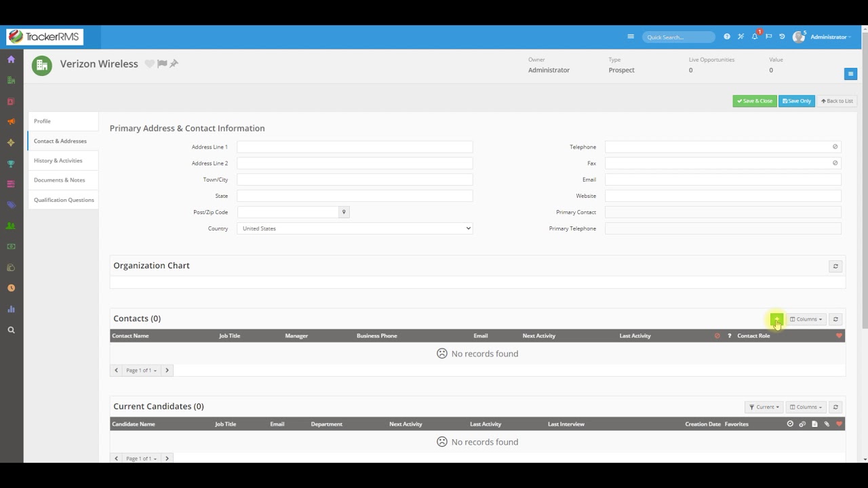Click the red heart in Candidates header

(x=839, y=424)
